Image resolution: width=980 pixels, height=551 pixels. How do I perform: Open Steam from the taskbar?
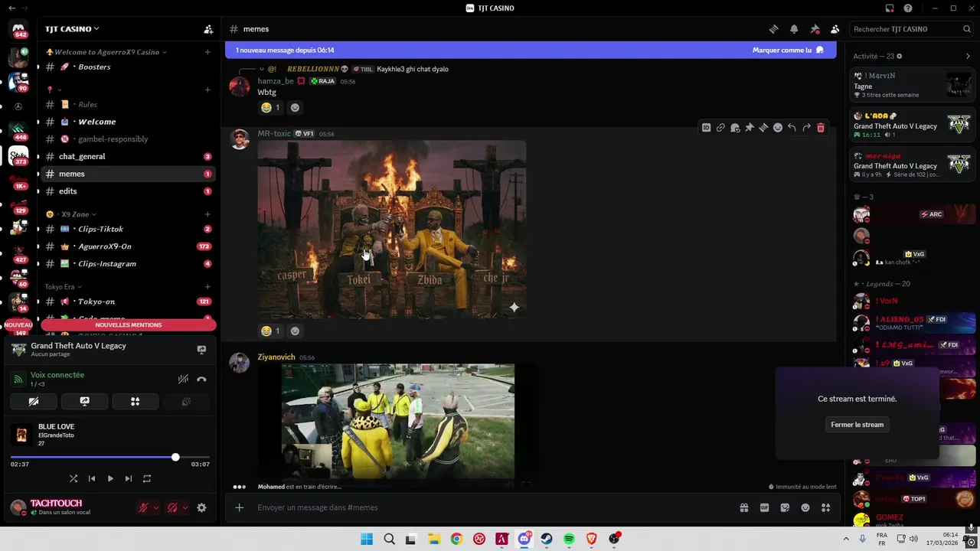tap(547, 539)
